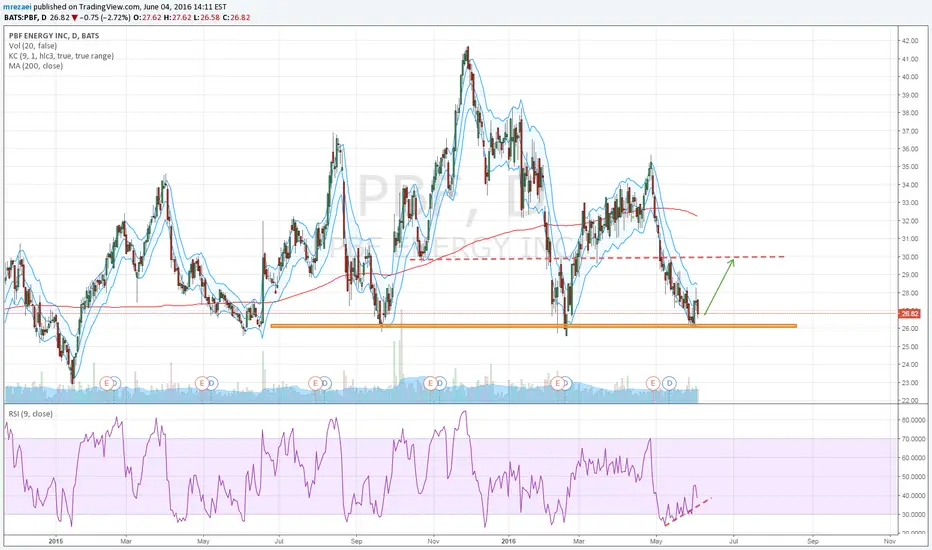
Task: Click the L:26.58 low value
Action: coord(207,18)
